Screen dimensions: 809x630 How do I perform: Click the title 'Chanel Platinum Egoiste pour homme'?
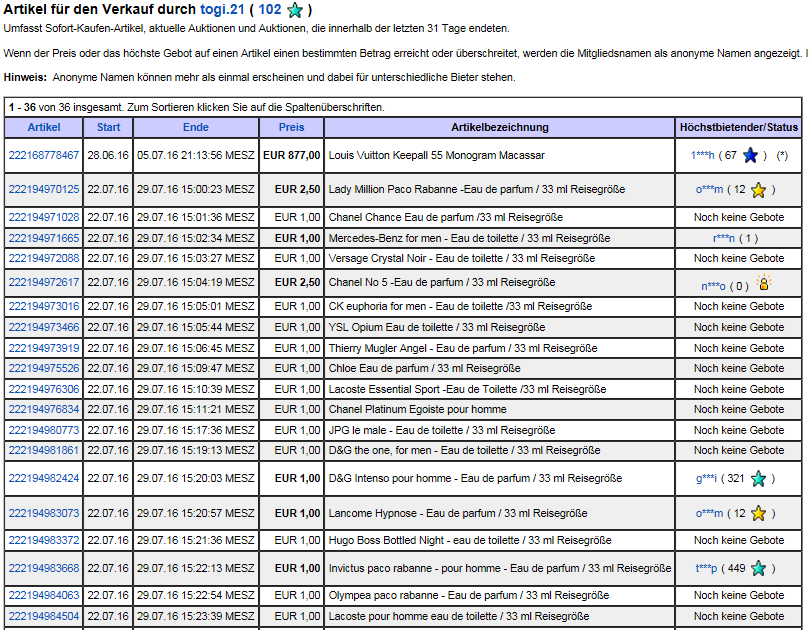click(417, 409)
